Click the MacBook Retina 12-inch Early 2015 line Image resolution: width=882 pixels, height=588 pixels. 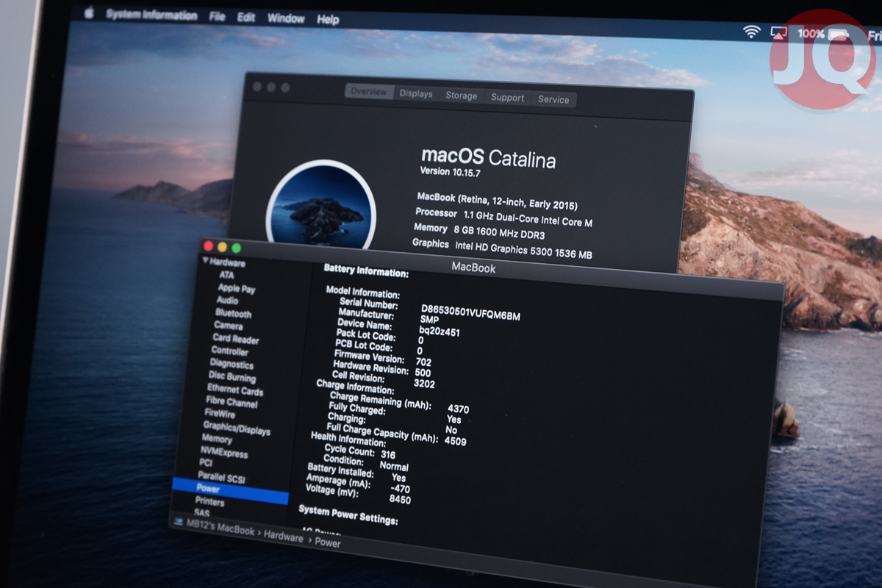pos(497,201)
